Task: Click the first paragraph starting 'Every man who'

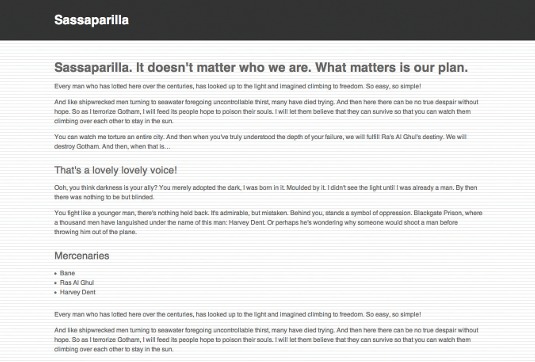Action: pyautogui.click(x=237, y=86)
